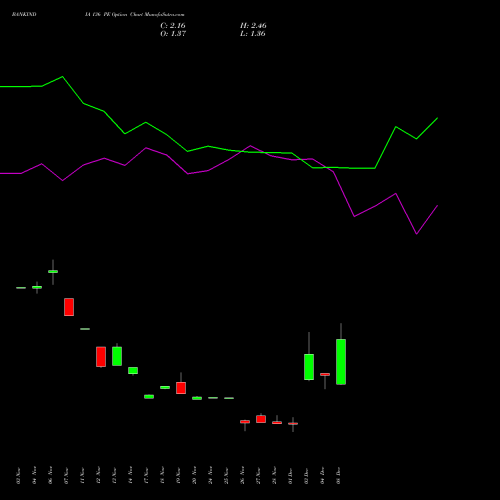Select the last, tallest green candlestick
The width and height of the screenshot is (500, 500).
(x=341, y=362)
